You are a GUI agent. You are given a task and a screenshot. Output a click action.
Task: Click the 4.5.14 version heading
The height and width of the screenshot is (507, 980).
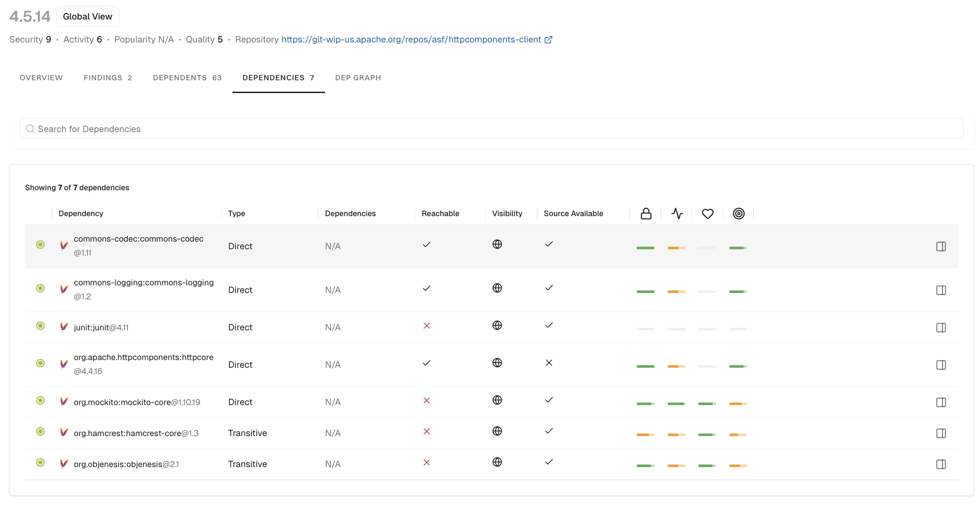pos(30,17)
